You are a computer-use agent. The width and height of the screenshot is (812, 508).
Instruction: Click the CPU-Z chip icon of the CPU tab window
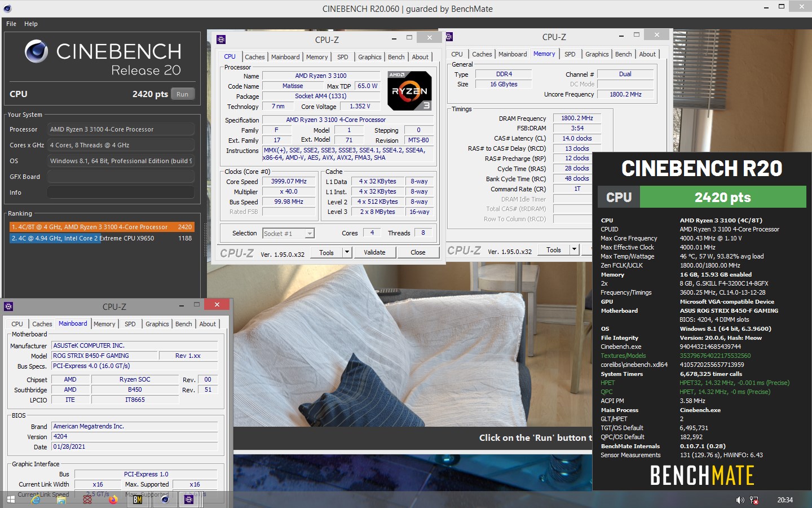tap(221, 40)
